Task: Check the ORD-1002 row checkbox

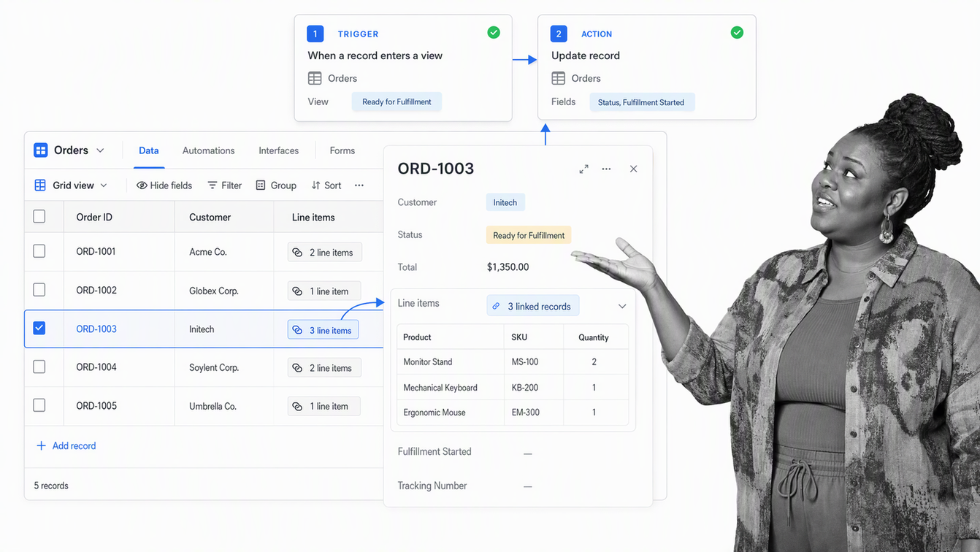Action: click(39, 290)
